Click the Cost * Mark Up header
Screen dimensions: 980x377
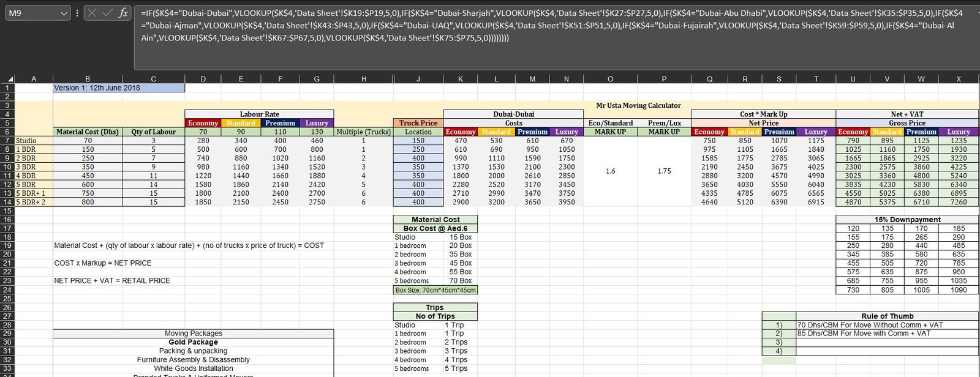[763, 114]
